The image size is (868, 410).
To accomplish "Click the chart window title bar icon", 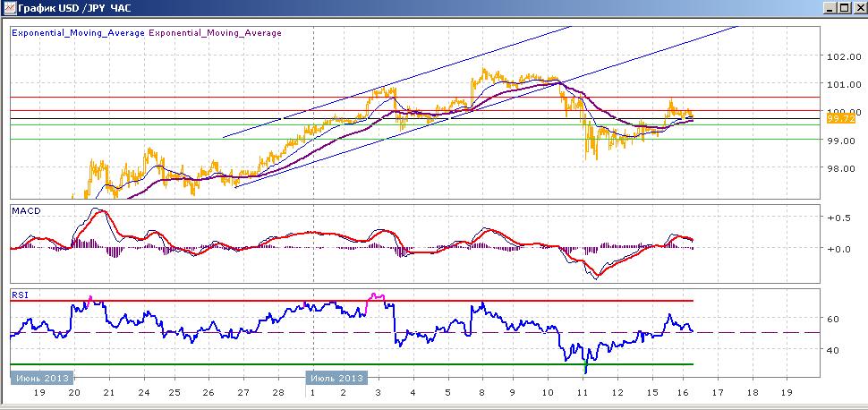I will click(x=9, y=8).
